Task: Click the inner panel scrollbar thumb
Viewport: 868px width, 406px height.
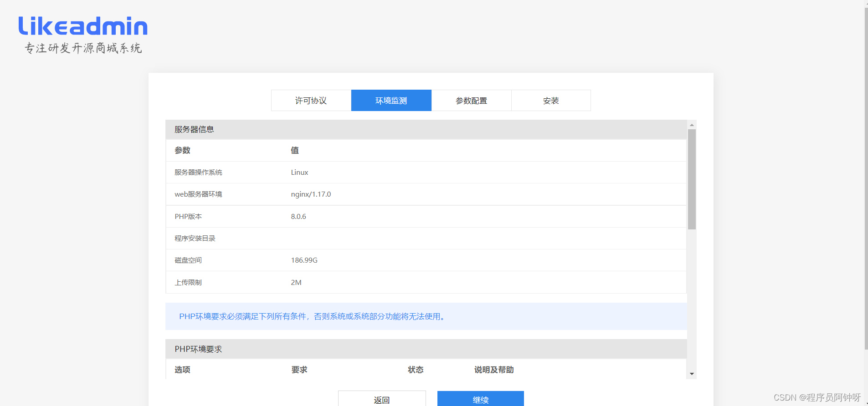Action: 692,179
